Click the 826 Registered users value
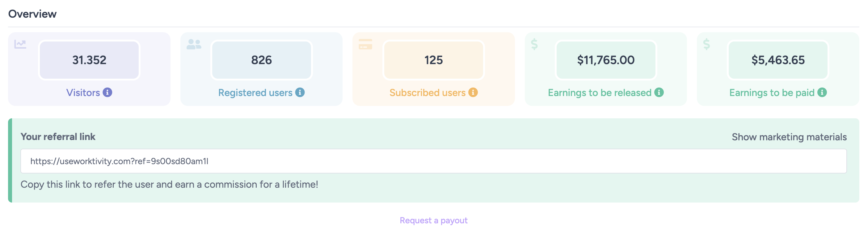Image resolution: width=868 pixels, height=236 pixels. pyautogui.click(x=261, y=60)
